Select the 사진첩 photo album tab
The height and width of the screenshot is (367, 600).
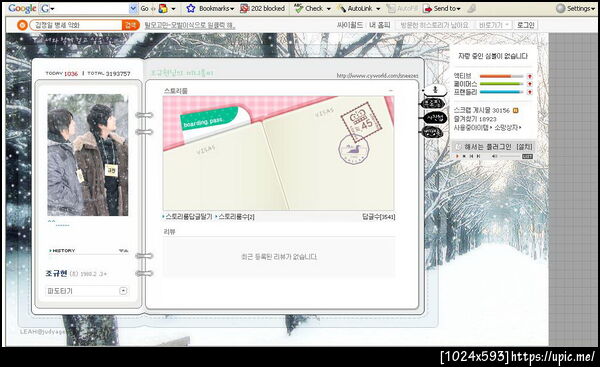click(435, 117)
